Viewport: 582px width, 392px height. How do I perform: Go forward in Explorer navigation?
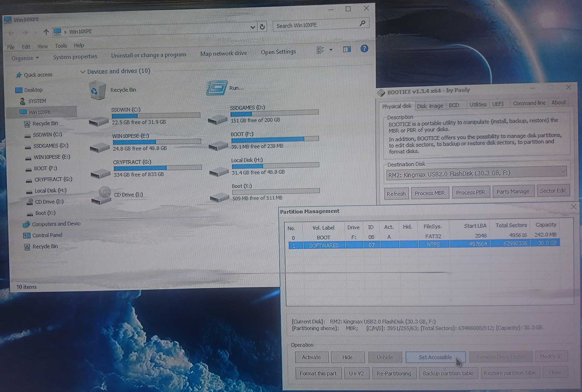point(25,33)
